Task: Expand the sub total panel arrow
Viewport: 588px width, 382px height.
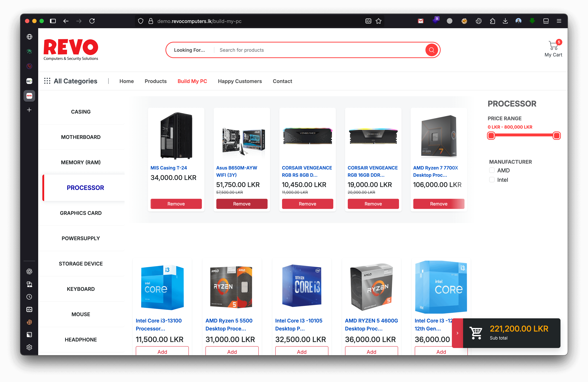Action: coord(457,333)
